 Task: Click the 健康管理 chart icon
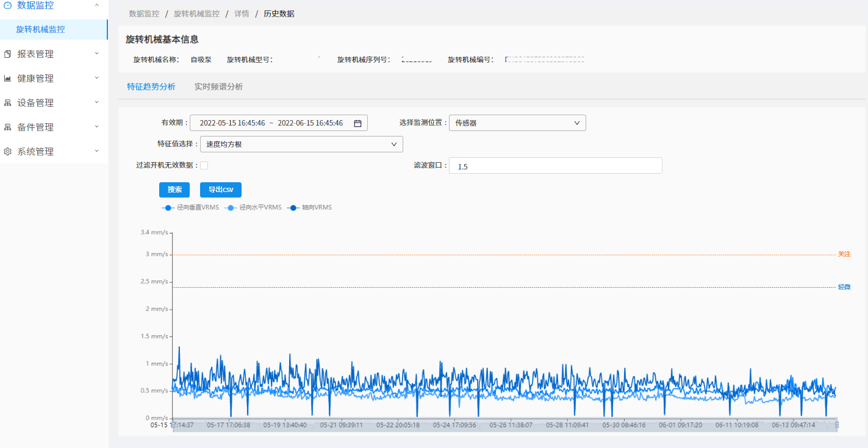click(7, 79)
